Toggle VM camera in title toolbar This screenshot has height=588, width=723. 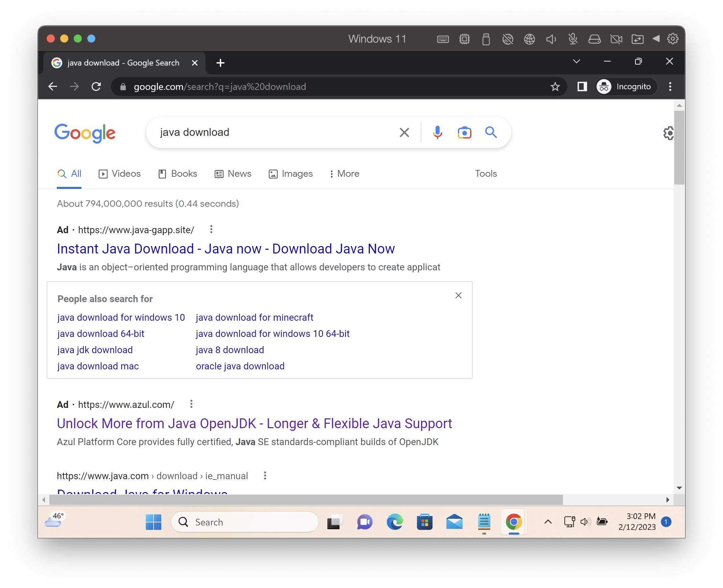pyautogui.click(x=616, y=39)
